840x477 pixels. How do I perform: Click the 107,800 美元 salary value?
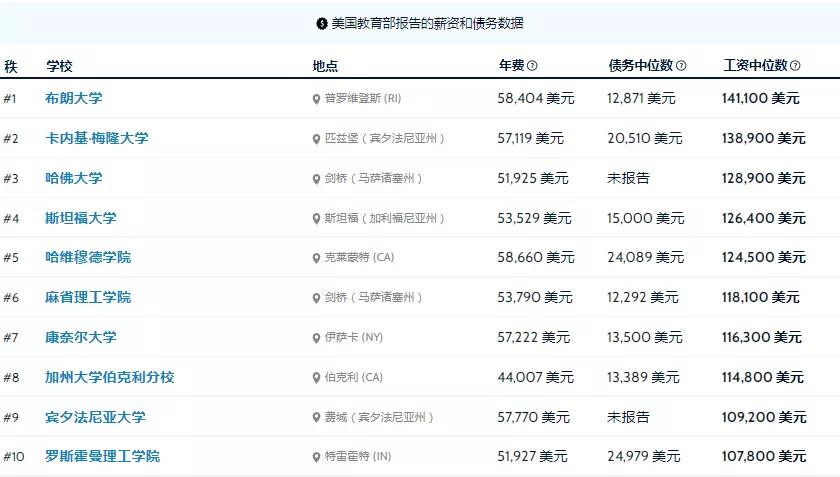(764, 456)
